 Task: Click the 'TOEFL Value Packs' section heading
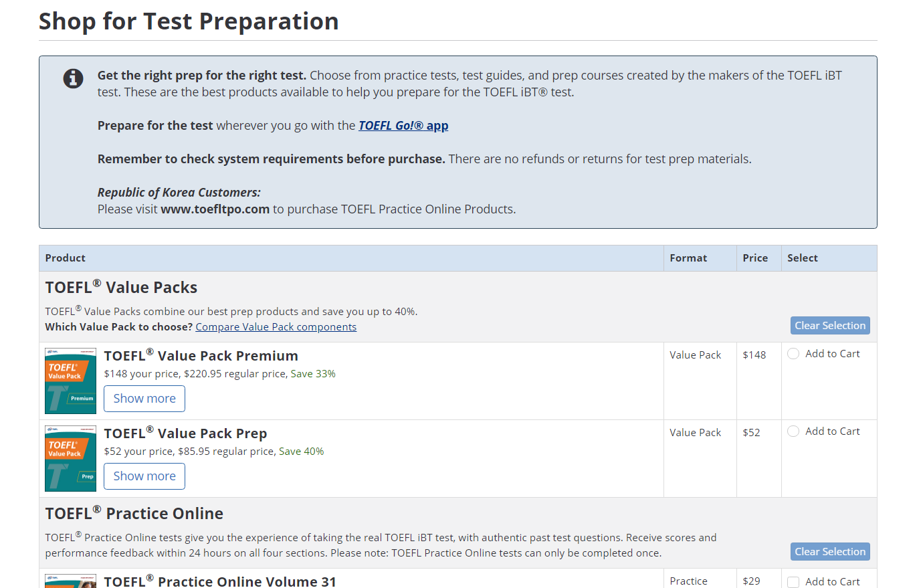pos(121,287)
